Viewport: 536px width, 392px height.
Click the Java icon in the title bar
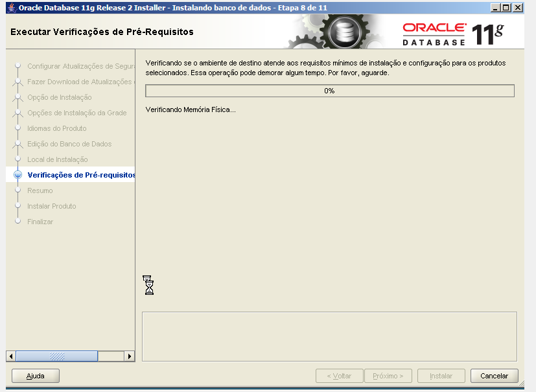pos(12,8)
